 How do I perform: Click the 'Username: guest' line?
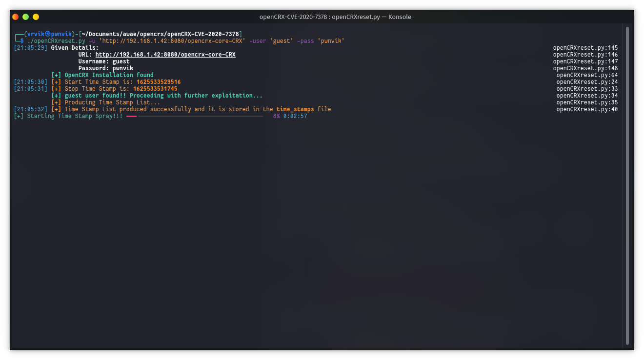click(x=104, y=61)
